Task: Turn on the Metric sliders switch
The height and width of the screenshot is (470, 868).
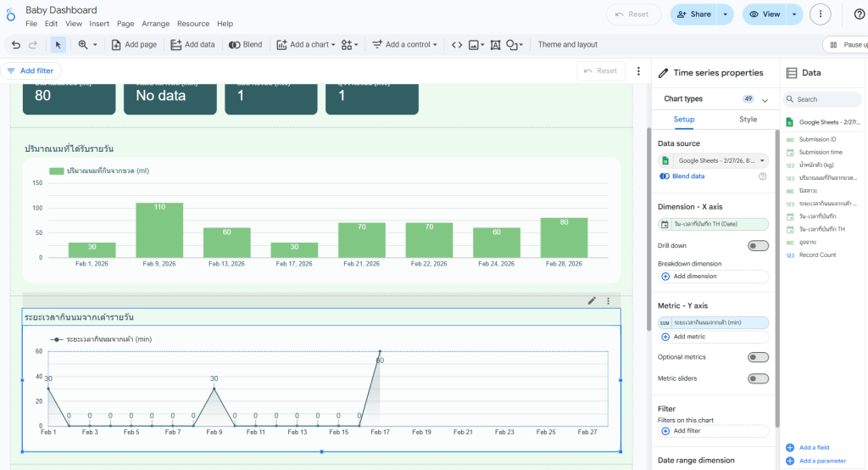Action: tap(758, 378)
